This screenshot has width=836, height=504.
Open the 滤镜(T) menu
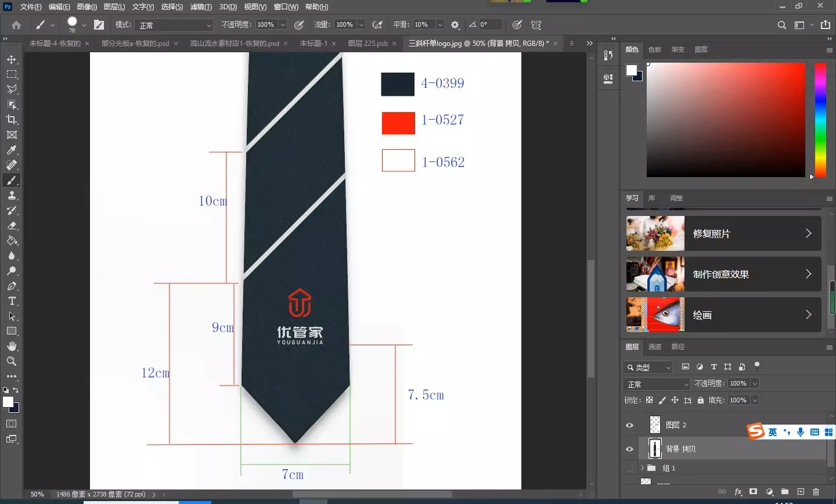click(x=201, y=7)
